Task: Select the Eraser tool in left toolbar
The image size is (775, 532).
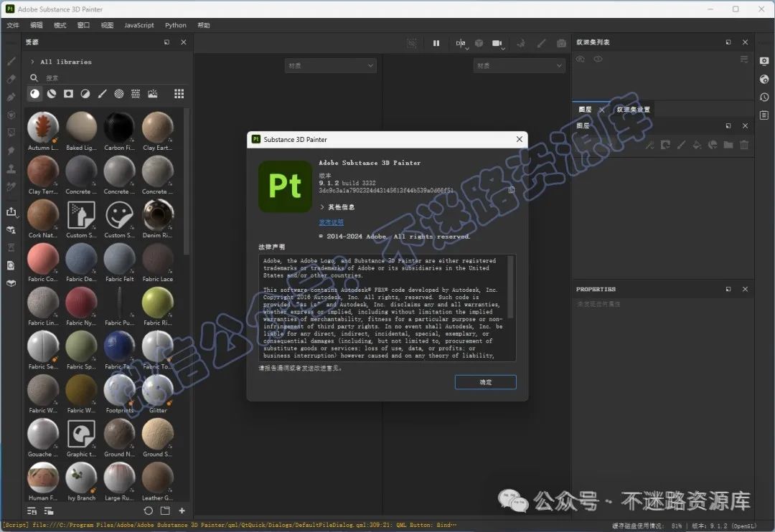Action: coord(11,79)
